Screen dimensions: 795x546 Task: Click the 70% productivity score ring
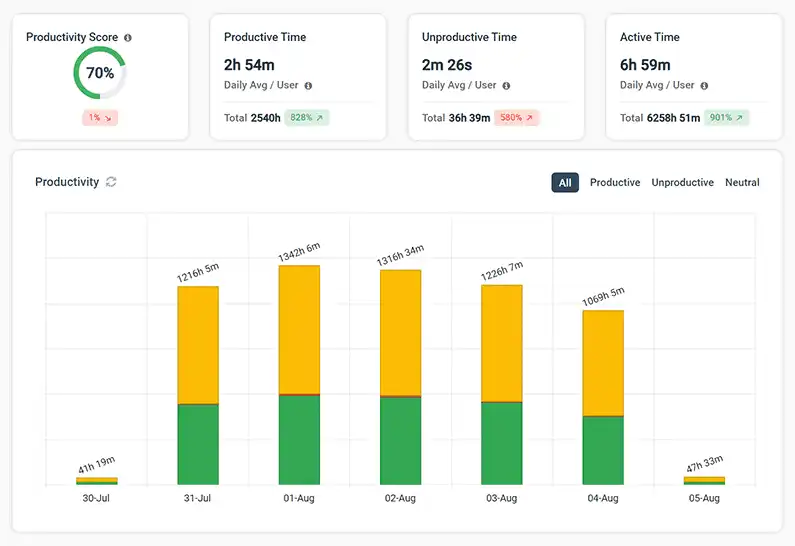(x=100, y=73)
